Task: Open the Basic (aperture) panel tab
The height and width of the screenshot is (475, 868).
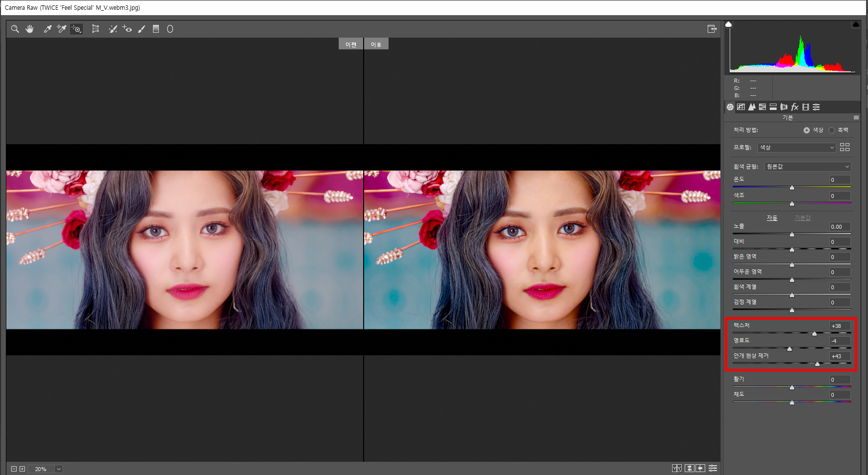Action: [x=730, y=107]
